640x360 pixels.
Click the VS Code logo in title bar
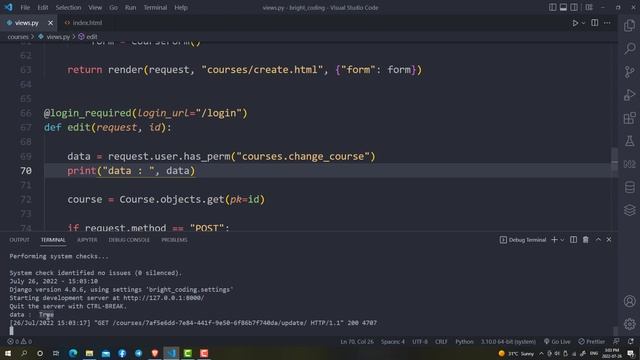[9, 7]
